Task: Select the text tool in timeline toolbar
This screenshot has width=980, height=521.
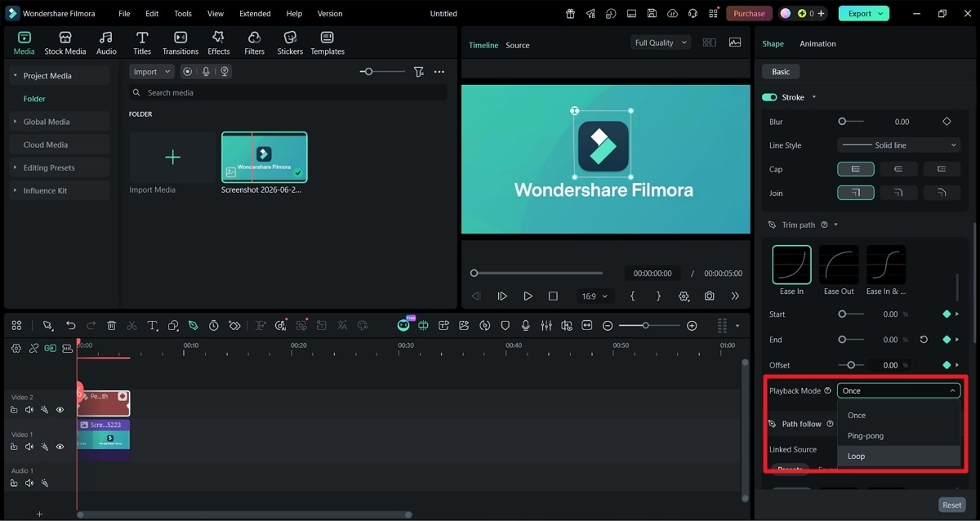Action: point(152,325)
